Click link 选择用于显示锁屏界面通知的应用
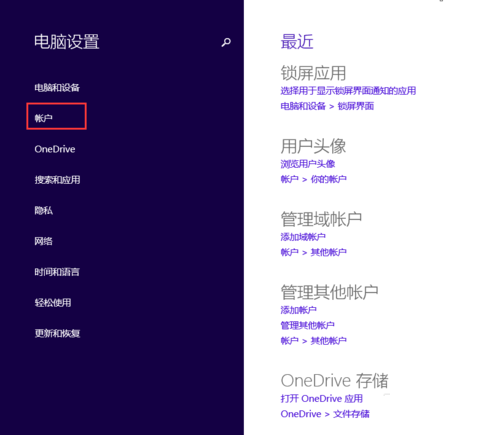The width and height of the screenshot is (500, 435). pos(348,91)
